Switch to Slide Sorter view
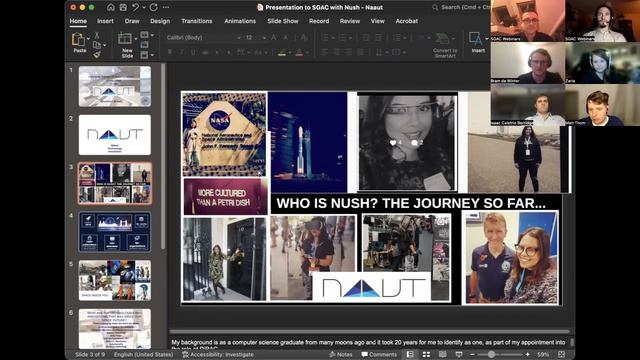 point(426,354)
